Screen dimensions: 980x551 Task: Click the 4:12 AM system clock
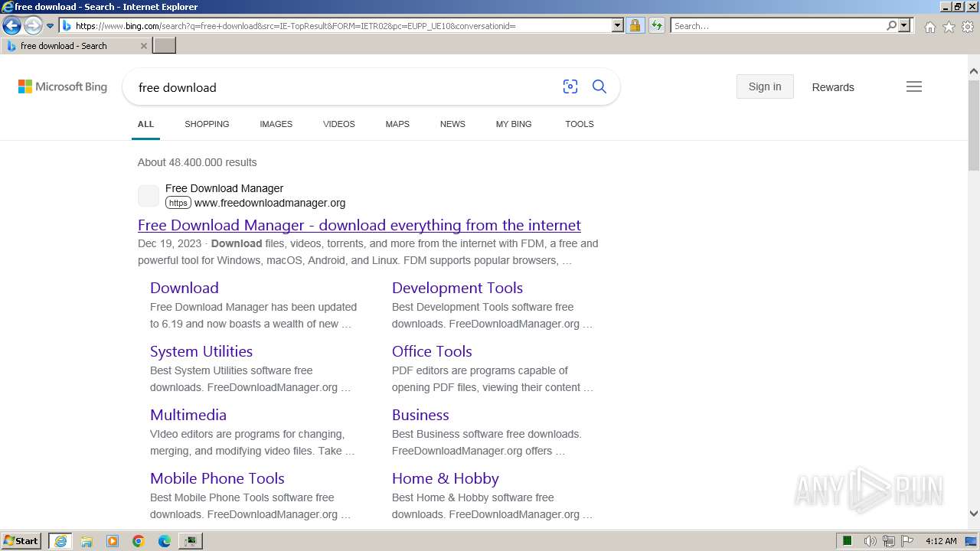click(941, 541)
